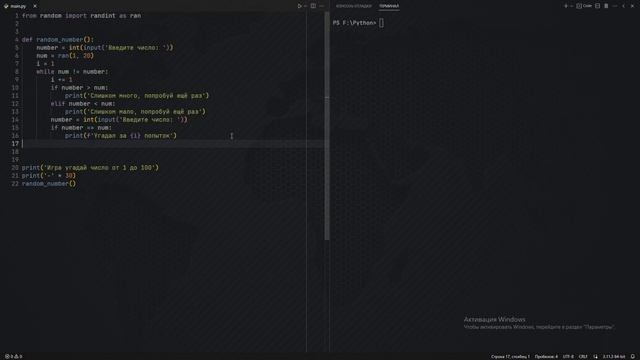Click the editor vertical scrollbar
This screenshot has width=640, height=360.
point(327,126)
